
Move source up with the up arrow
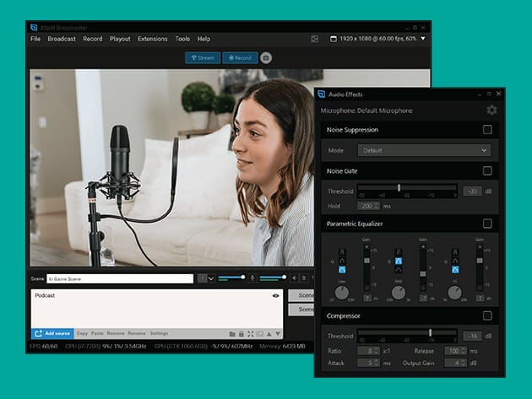tap(269, 334)
